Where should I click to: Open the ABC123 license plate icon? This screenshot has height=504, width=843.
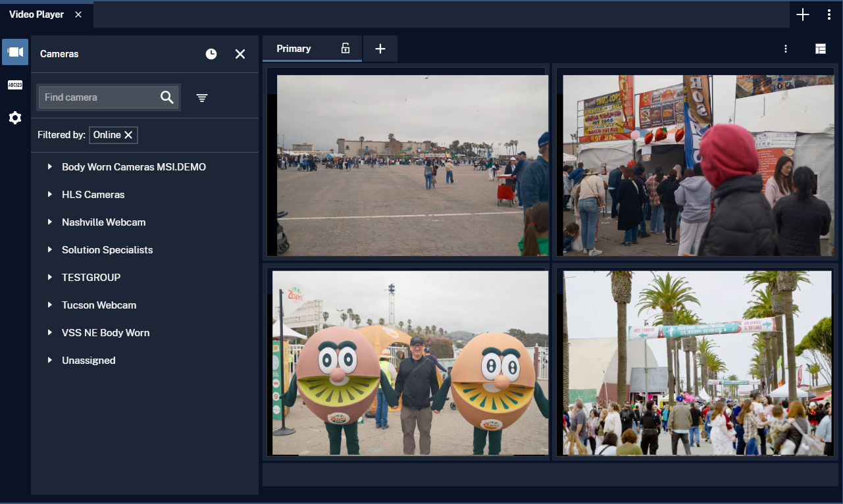pos(15,85)
